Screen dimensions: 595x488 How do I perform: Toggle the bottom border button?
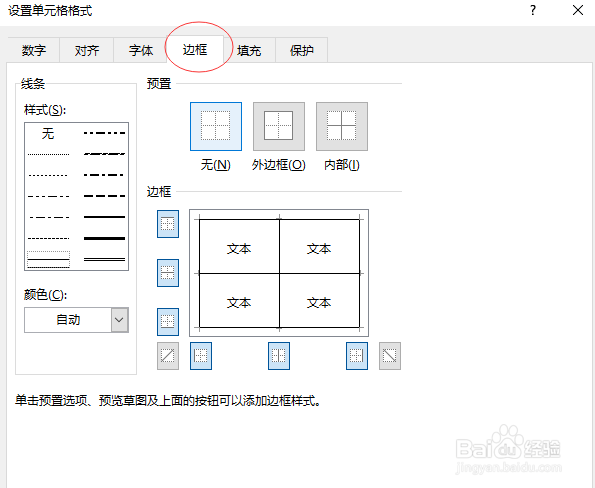point(168,322)
